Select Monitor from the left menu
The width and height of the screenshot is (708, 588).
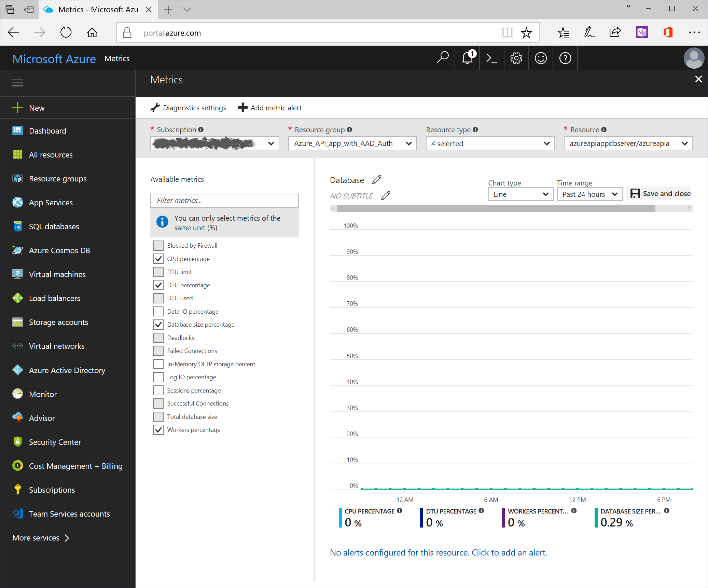coord(43,394)
